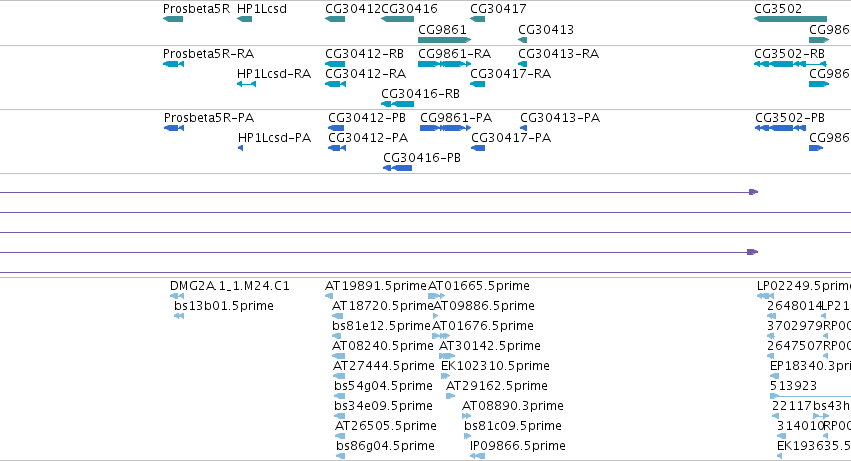Click the 2648014 EST label
The width and height of the screenshot is (851, 461).
click(794, 306)
